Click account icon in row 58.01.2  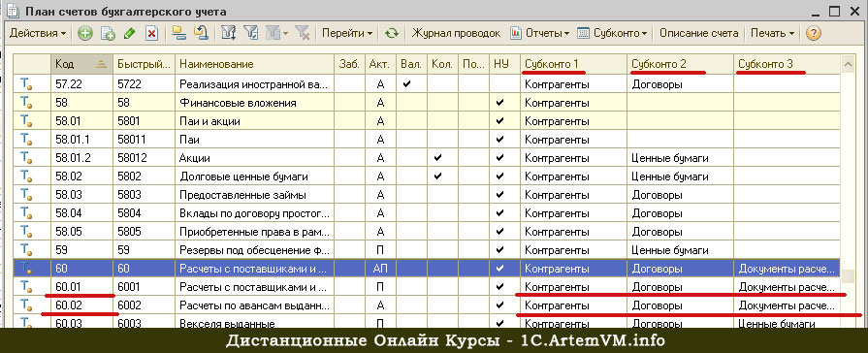25,158
